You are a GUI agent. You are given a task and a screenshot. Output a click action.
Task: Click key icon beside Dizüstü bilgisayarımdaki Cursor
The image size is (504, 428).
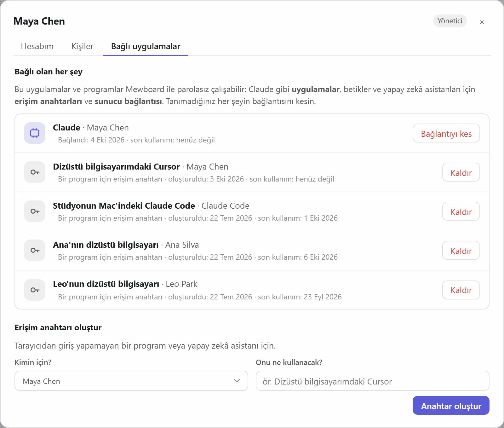coord(35,172)
